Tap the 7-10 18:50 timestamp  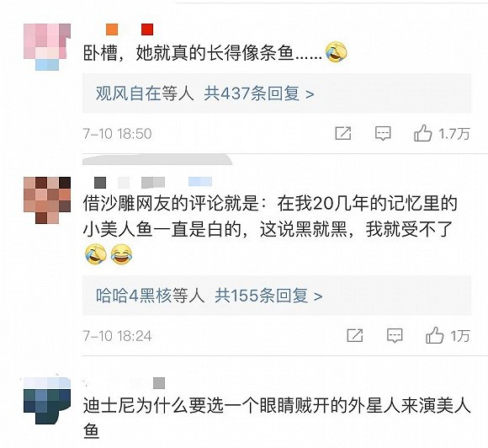[x=117, y=134]
